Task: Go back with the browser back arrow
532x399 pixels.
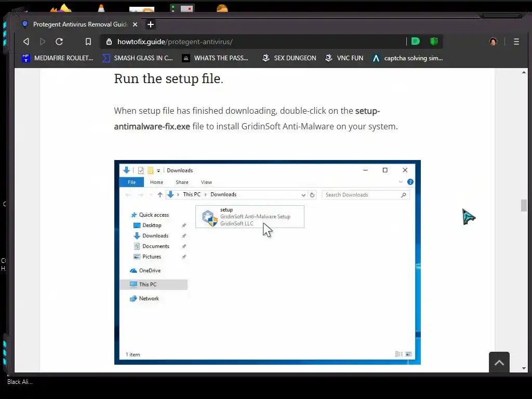Action: tap(26, 42)
